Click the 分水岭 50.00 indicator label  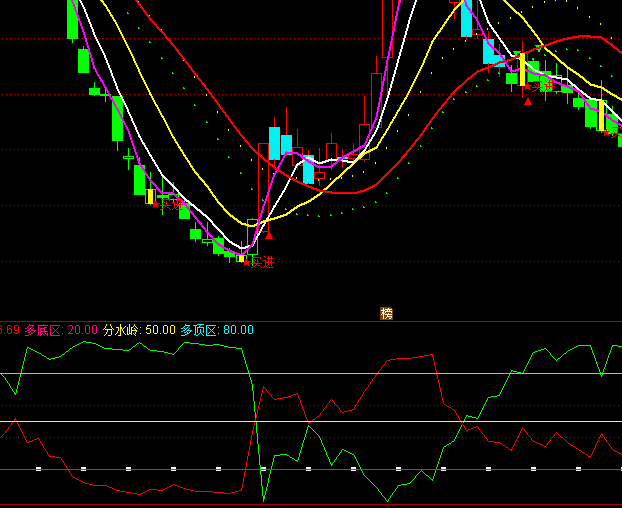click(139, 330)
